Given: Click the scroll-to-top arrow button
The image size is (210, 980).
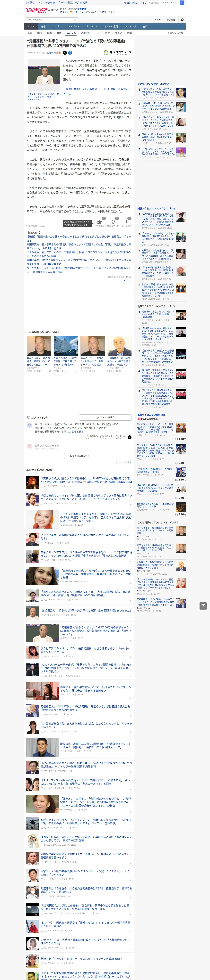Looking at the screenshot, I should [x=203, y=606].
